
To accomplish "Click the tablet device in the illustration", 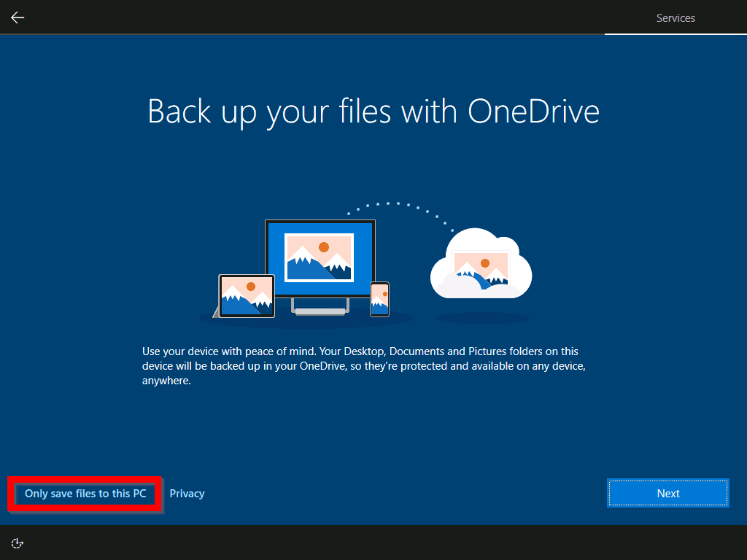I will point(245,297).
